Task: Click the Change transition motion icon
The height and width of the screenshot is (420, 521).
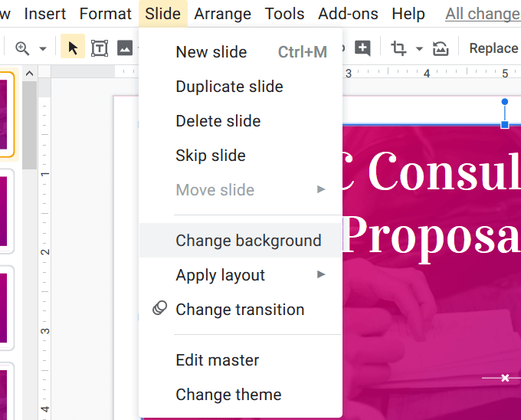Action: [160, 309]
